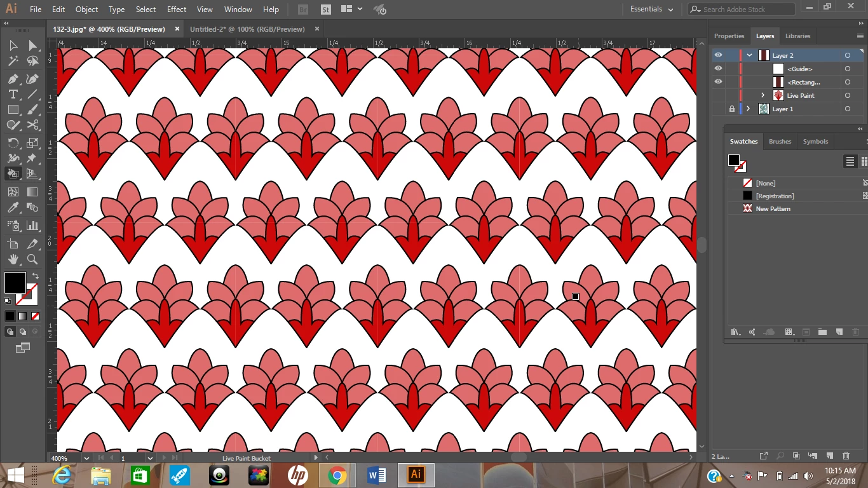Open the Arrange Documents dropdown
Viewport: 868px width, 488px height.
pos(351,9)
